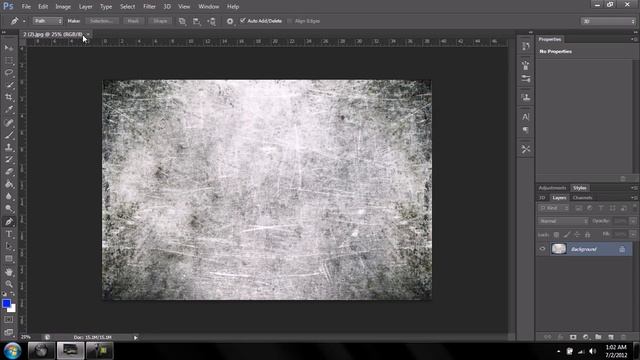This screenshot has height=360, width=640.
Task: Add a layer mask icon
Action: click(573, 337)
